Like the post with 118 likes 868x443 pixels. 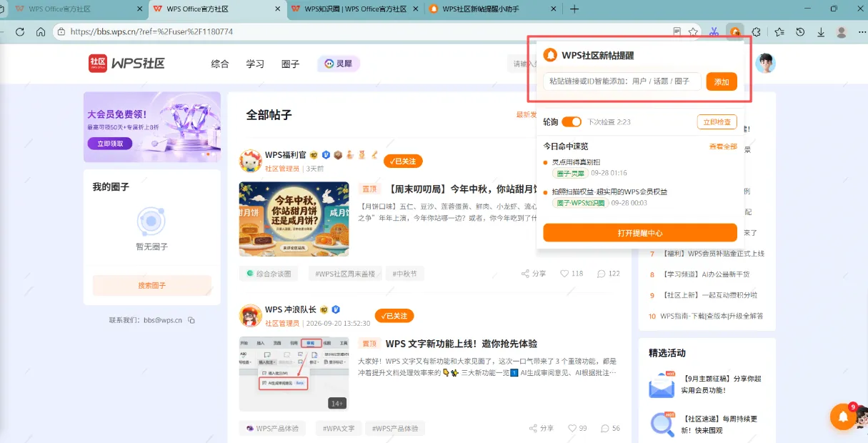coord(572,274)
